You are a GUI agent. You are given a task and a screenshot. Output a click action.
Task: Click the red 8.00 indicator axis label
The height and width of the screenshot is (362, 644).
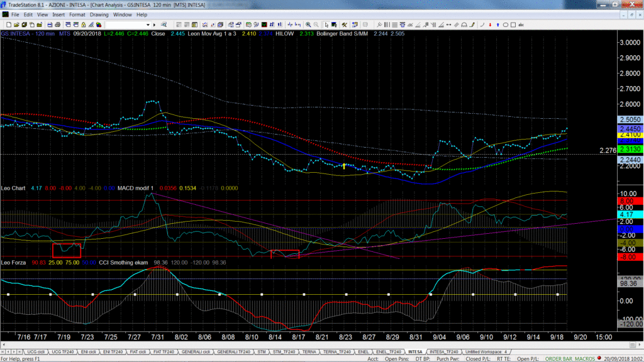point(630,201)
